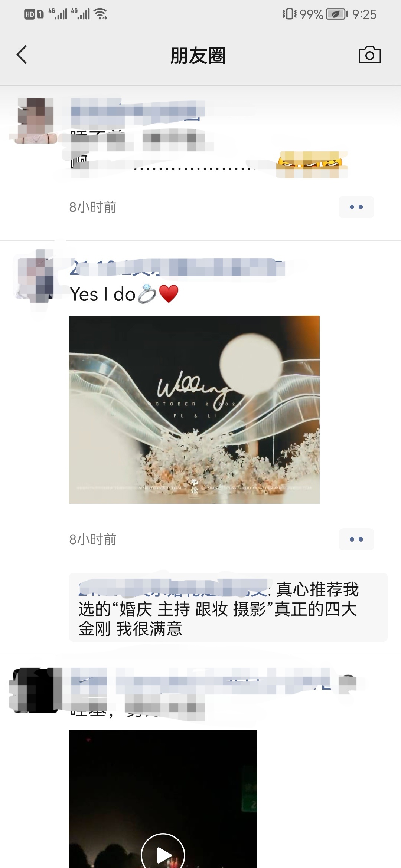Viewport: 401px width, 868px height.
Task: Tap the battery indicator in the status bar
Action: click(336, 14)
